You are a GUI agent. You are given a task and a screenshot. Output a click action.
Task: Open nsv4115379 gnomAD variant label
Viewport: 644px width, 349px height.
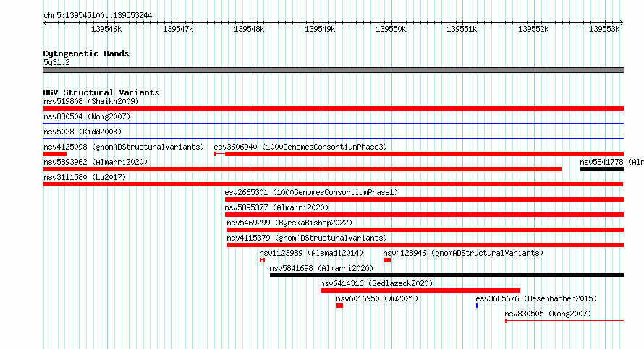click(307, 238)
